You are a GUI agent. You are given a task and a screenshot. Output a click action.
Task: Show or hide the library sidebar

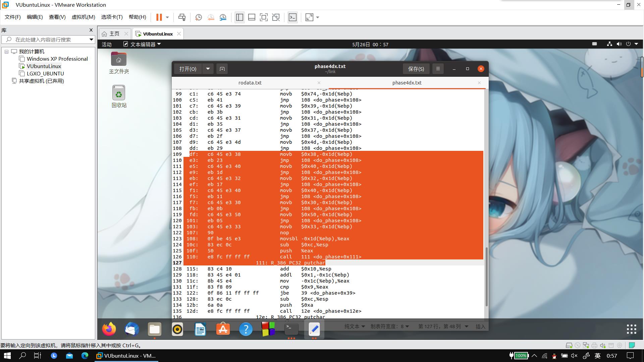[239, 17]
